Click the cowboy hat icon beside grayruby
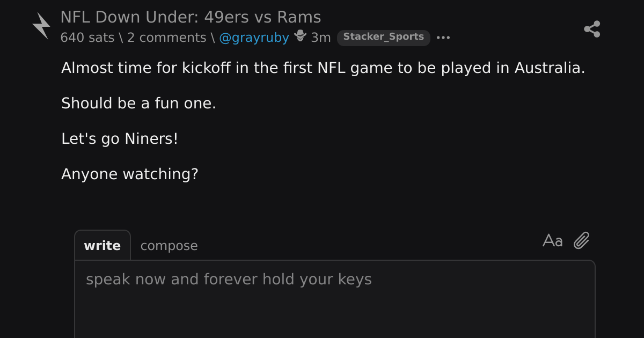Screen dimensions: 644x338 click(x=301, y=37)
